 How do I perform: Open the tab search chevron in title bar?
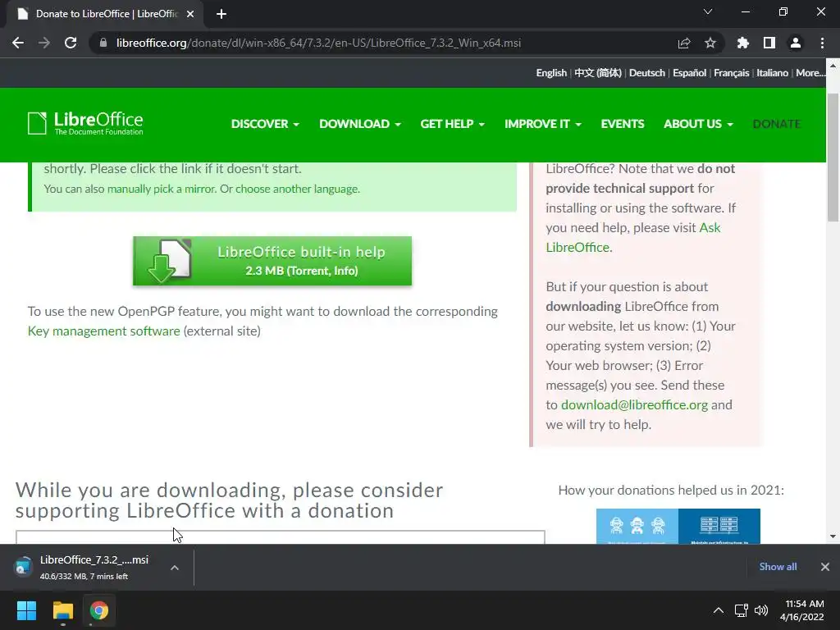coord(708,11)
